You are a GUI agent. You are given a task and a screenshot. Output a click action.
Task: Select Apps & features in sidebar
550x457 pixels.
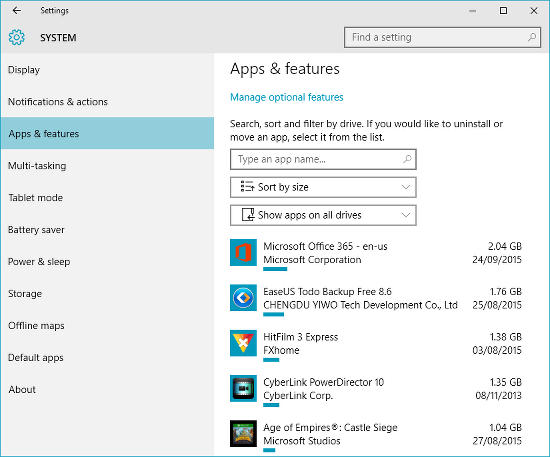tap(107, 134)
